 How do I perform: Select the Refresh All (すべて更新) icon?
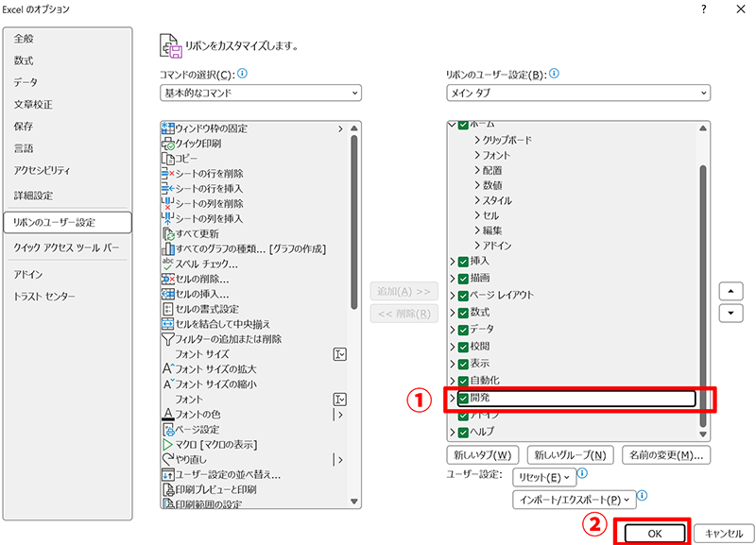point(168,233)
